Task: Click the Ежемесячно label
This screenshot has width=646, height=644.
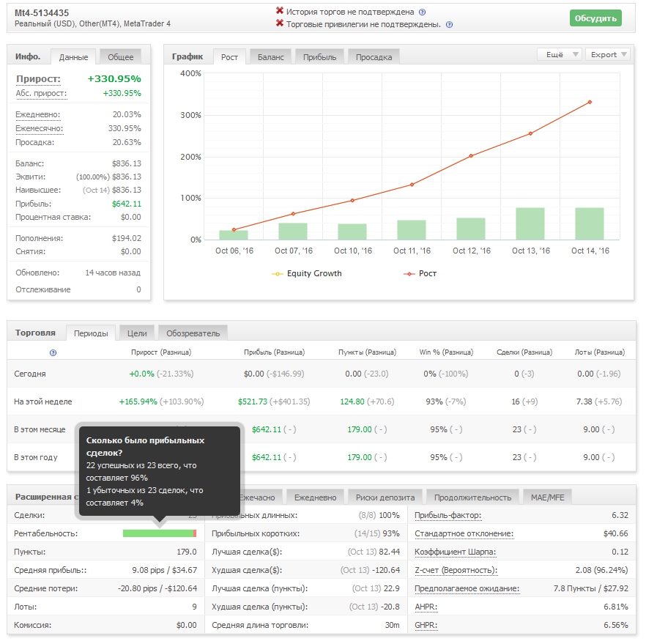Action: [40, 128]
